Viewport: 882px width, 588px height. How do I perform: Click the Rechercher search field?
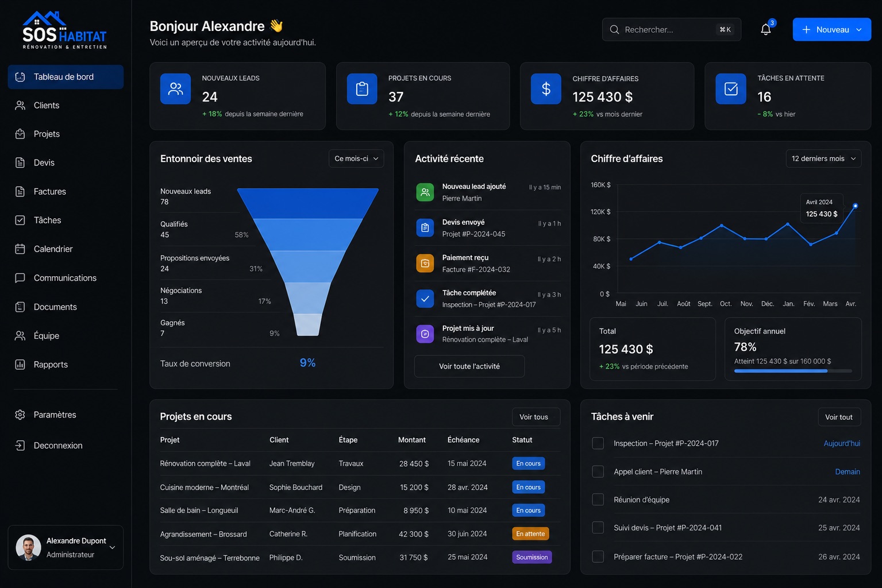pyautogui.click(x=671, y=29)
